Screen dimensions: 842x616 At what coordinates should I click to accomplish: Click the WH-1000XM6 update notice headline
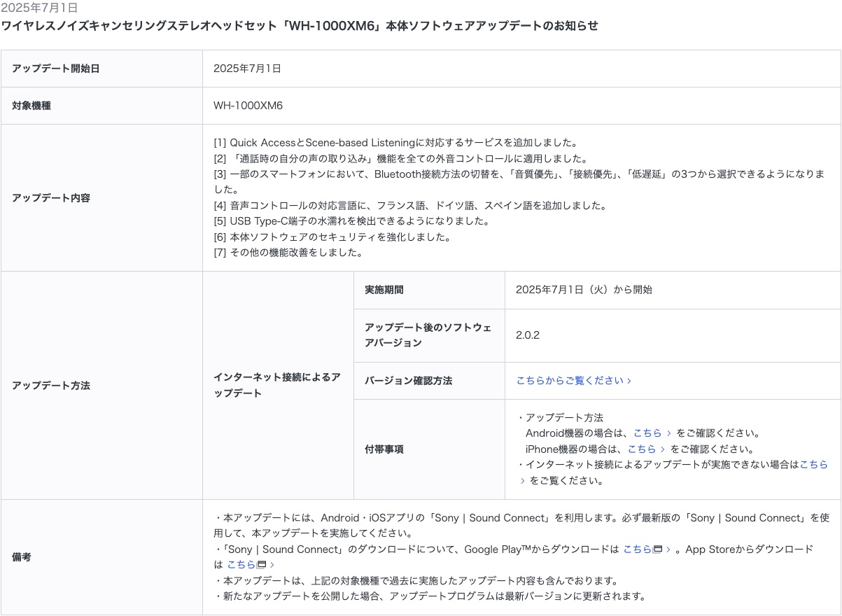(300, 26)
